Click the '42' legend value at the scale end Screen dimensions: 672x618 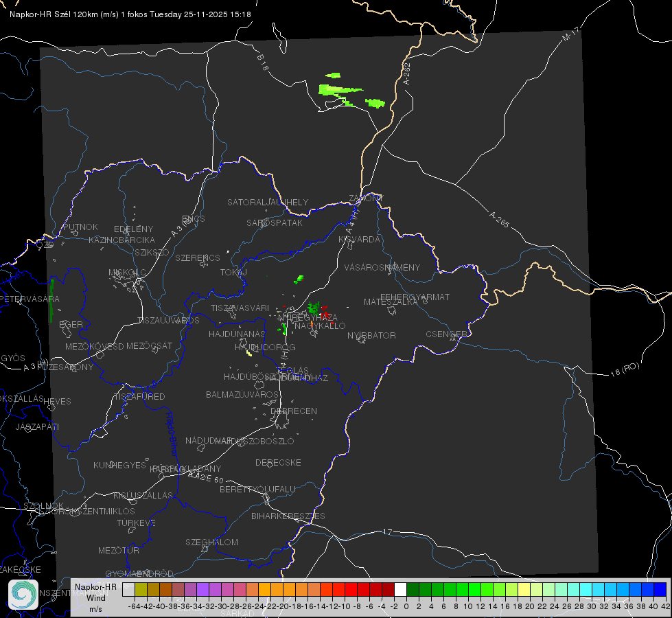tap(665, 606)
